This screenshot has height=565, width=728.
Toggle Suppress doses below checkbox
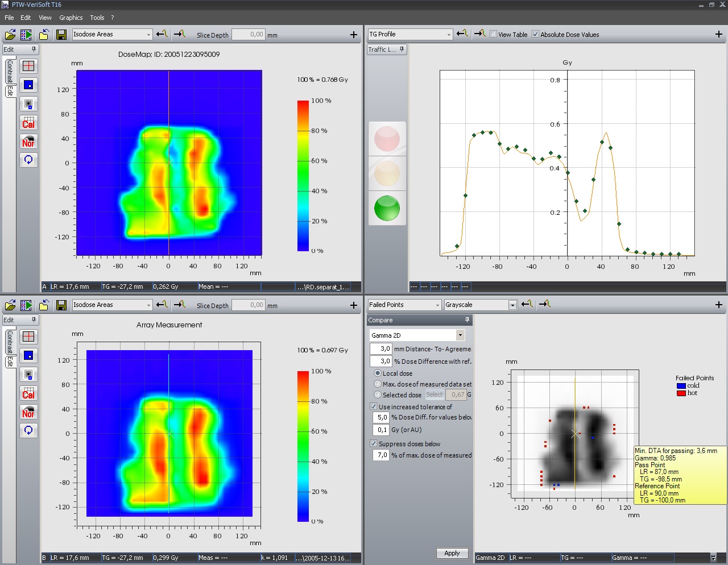374,444
